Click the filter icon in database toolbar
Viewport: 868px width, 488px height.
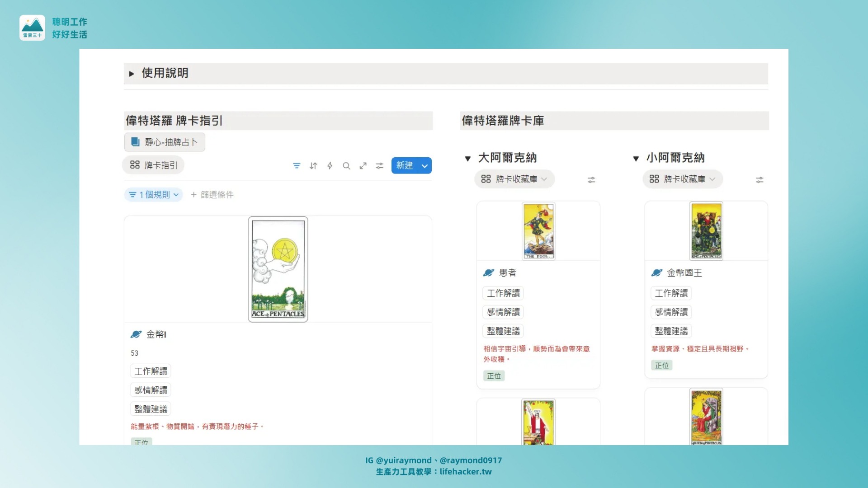click(x=297, y=166)
